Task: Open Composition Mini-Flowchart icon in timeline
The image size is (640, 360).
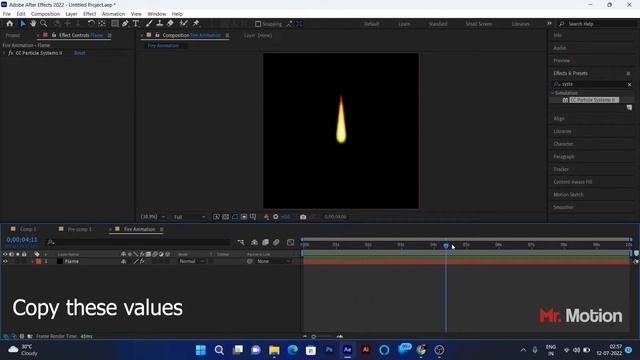Action: [x=241, y=242]
